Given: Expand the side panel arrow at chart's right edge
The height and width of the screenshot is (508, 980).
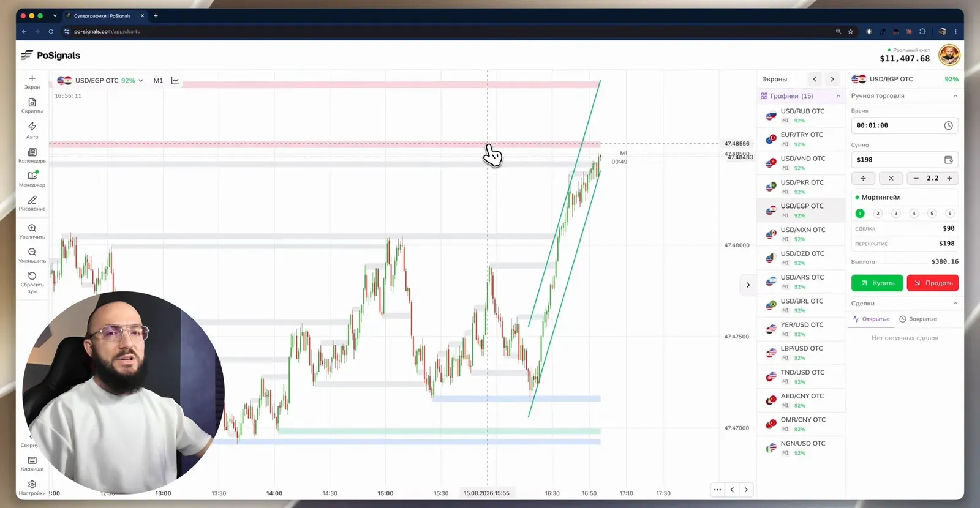Looking at the screenshot, I should [748, 285].
